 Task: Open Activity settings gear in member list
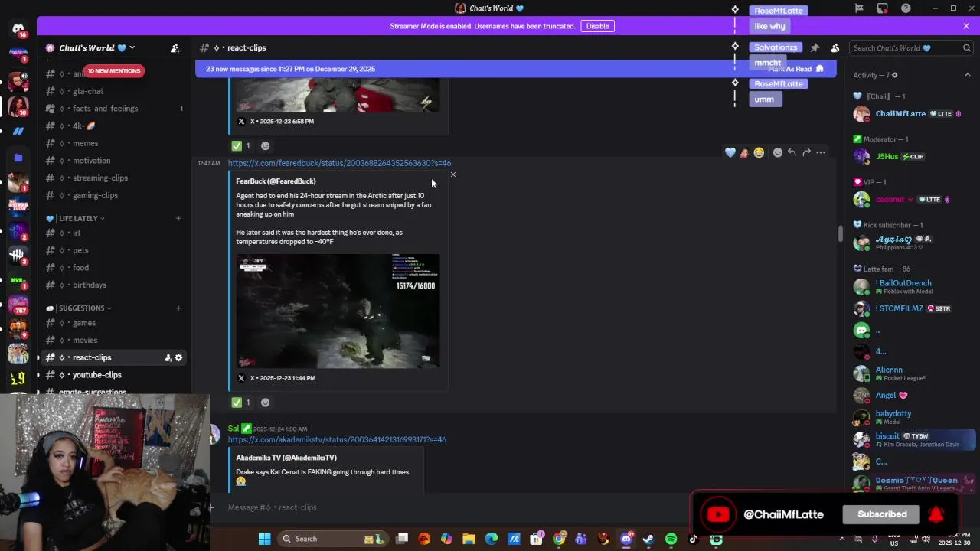click(x=894, y=75)
